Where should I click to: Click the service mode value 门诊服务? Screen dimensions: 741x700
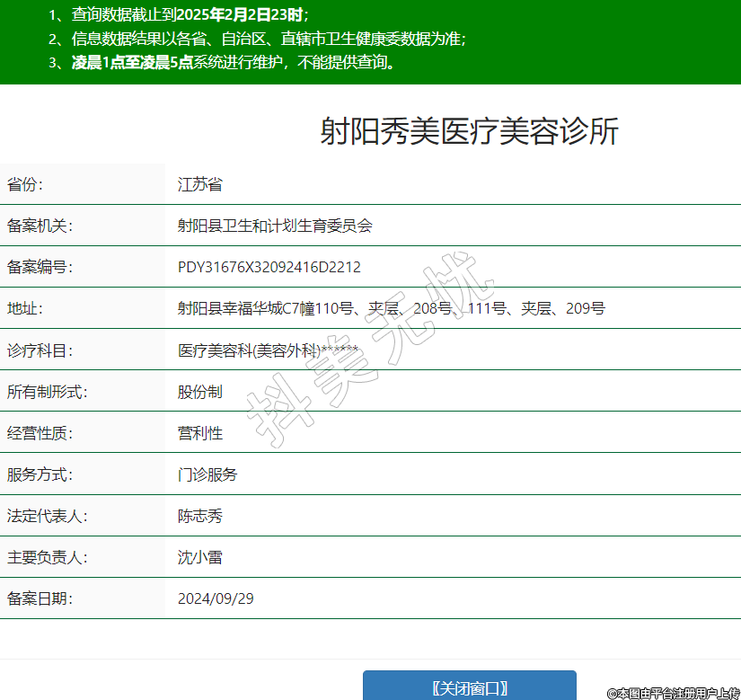click(x=207, y=474)
